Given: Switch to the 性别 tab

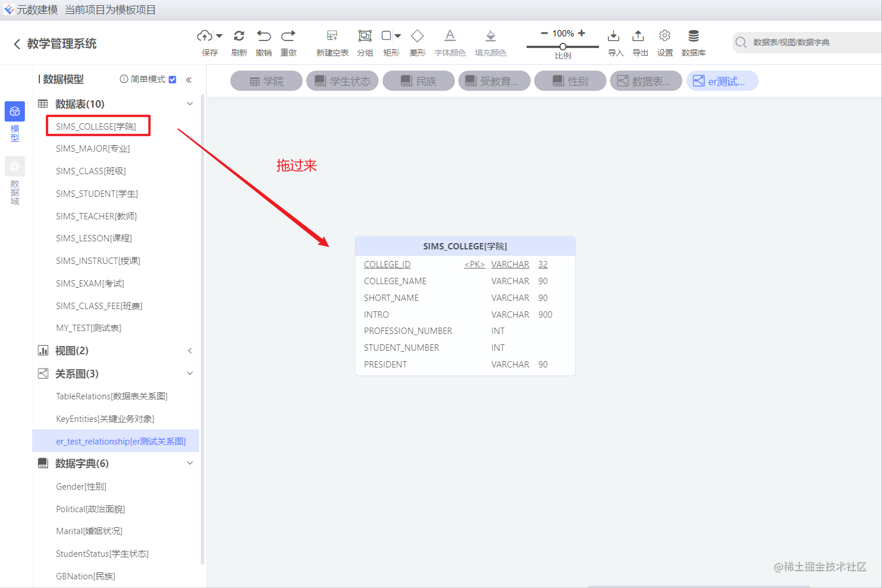Looking at the screenshot, I should coord(570,81).
